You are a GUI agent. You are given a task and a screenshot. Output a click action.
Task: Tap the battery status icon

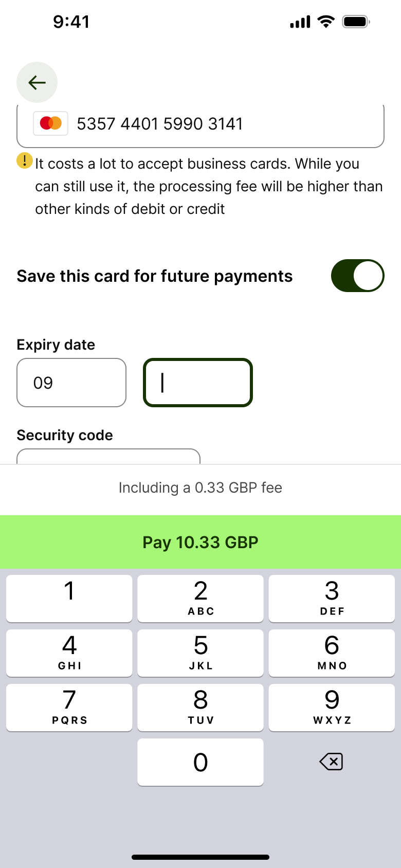356,22
